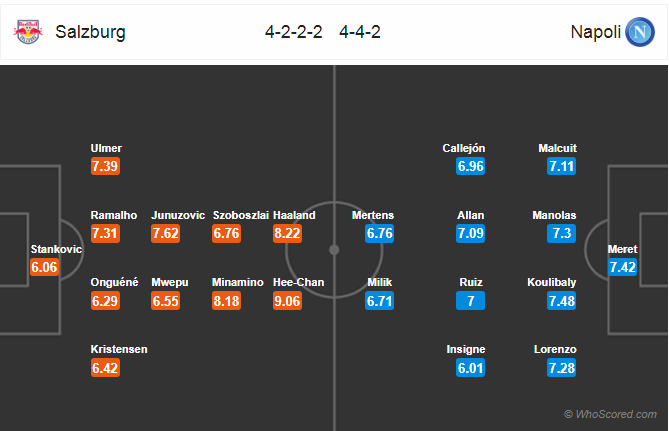Click Junuzovic's 7.62 rating badge
The image size is (669, 431).
(165, 233)
